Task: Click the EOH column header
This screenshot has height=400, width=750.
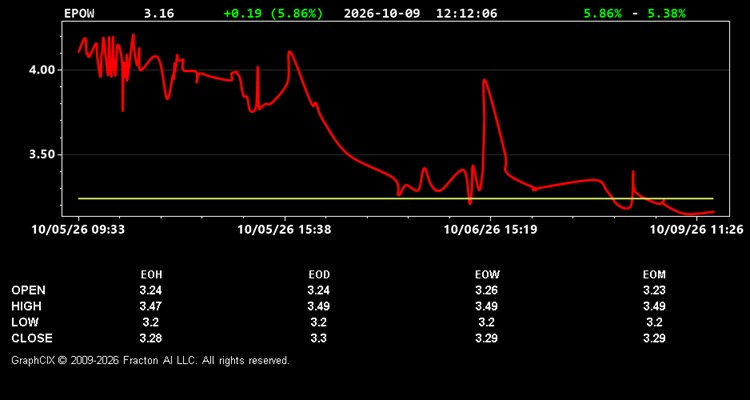Action: 151,275
